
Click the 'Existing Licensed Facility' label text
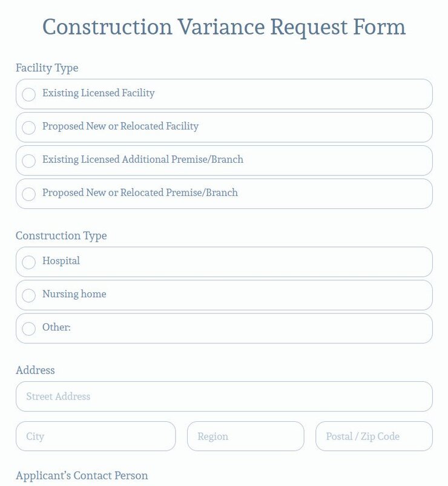coord(98,93)
